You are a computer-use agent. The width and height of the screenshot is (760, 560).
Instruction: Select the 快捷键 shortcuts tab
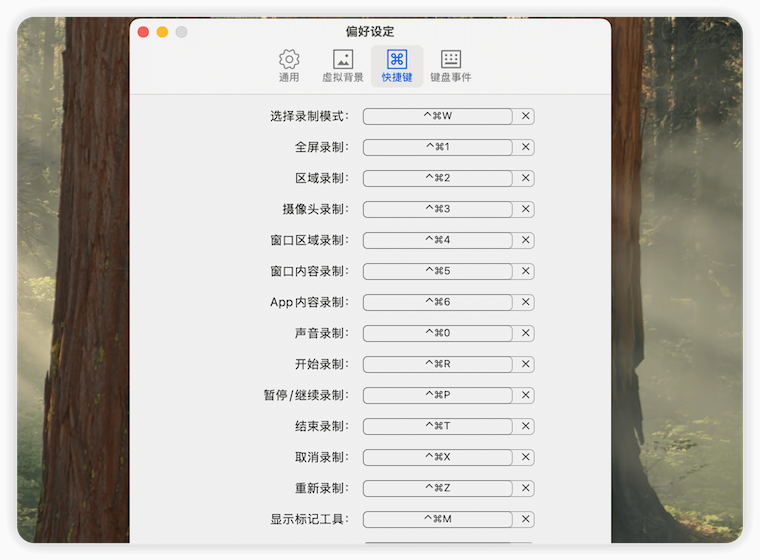pos(396,66)
